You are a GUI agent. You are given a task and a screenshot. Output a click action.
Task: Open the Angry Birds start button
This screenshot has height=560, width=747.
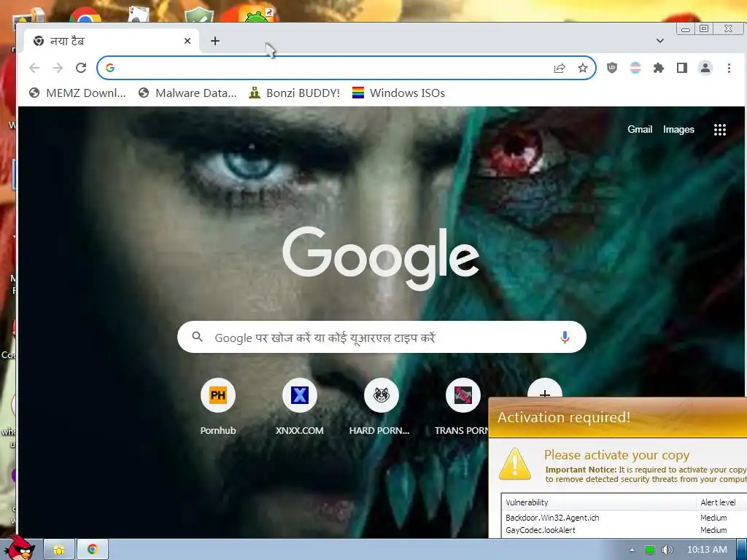point(18,548)
